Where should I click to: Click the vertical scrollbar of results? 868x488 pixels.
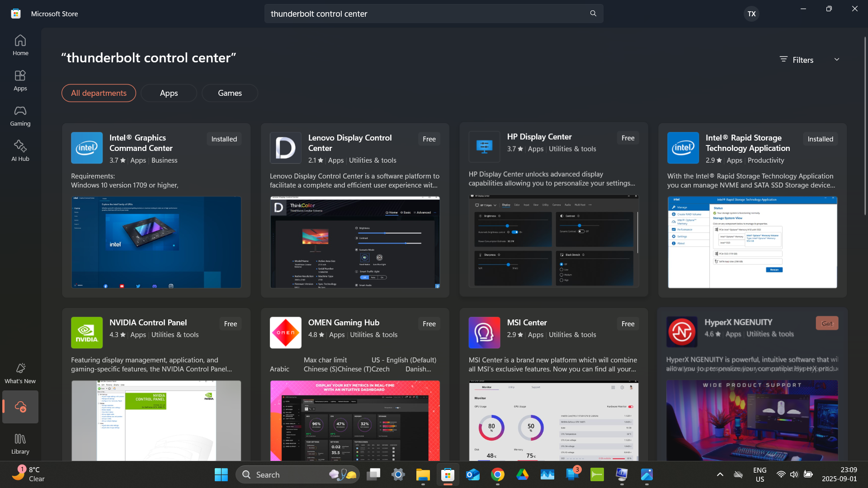coord(865,126)
